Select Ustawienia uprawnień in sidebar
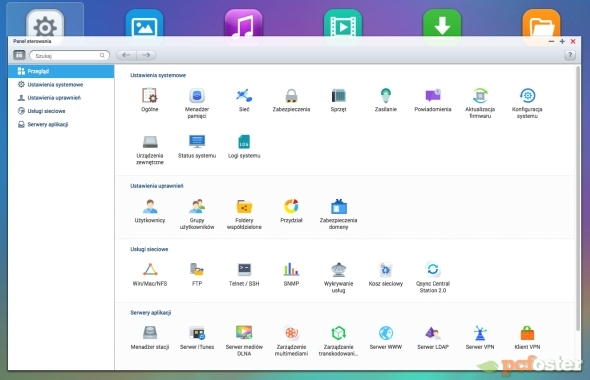This screenshot has width=590, height=380. [x=61, y=98]
